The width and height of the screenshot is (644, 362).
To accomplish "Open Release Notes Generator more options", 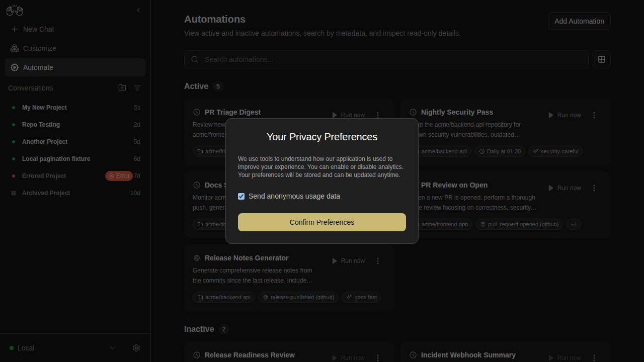I will [x=378, y=261].
